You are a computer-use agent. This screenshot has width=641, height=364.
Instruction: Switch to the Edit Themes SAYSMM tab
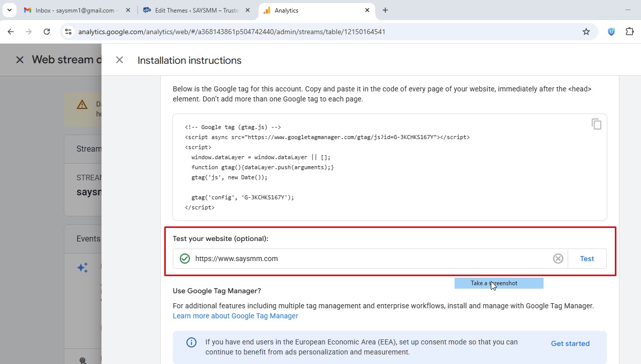click(x=196, y=10)
